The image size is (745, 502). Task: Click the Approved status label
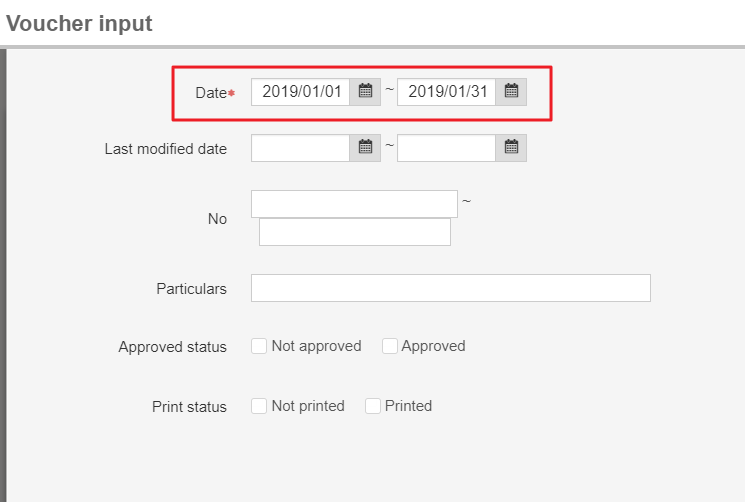(172, 347)
